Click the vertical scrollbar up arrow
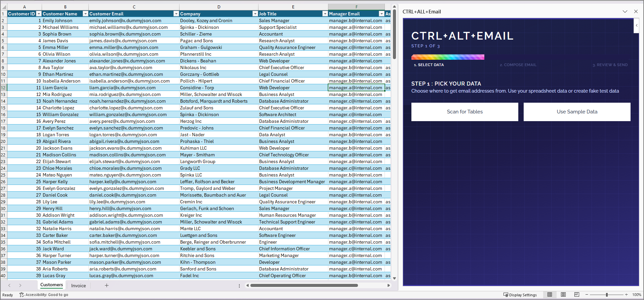 coord(394,6)
